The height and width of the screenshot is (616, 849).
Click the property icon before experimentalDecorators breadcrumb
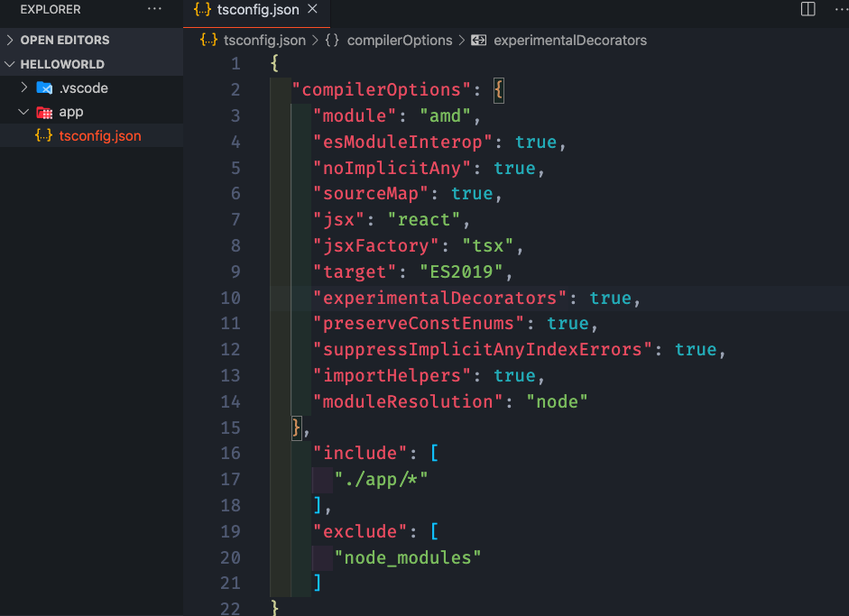479,40
